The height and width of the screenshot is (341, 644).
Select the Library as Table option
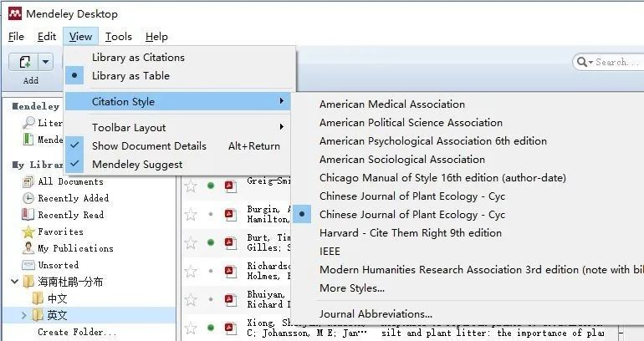pos(180,76)
